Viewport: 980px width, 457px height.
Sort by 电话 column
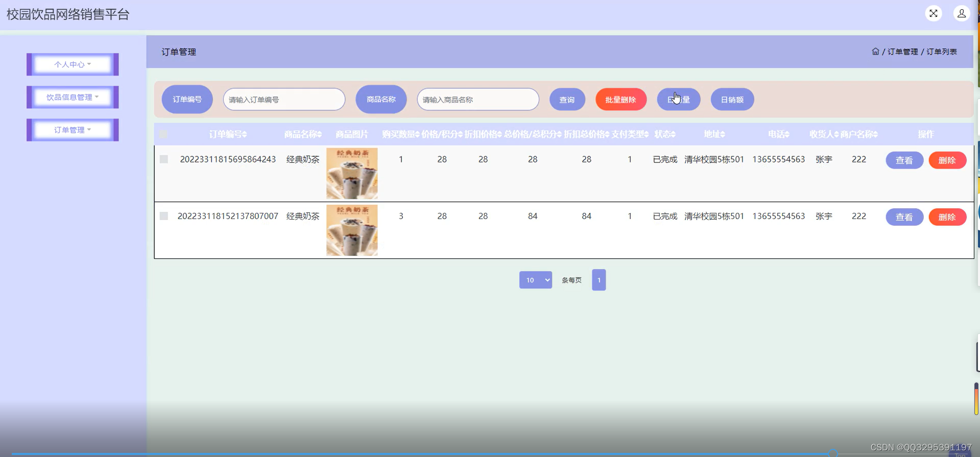pyautogui.click(x=779, y=134)
